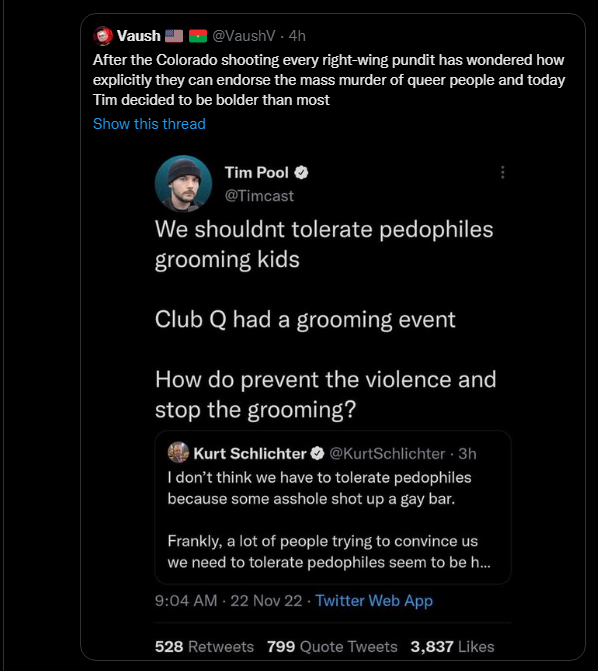
Task: Click the @VaushV handle
Action: (244, 36)
